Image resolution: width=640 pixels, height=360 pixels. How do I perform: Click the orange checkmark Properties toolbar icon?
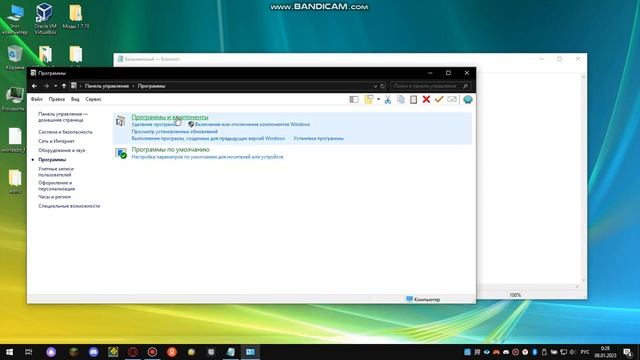click(439, 100)
